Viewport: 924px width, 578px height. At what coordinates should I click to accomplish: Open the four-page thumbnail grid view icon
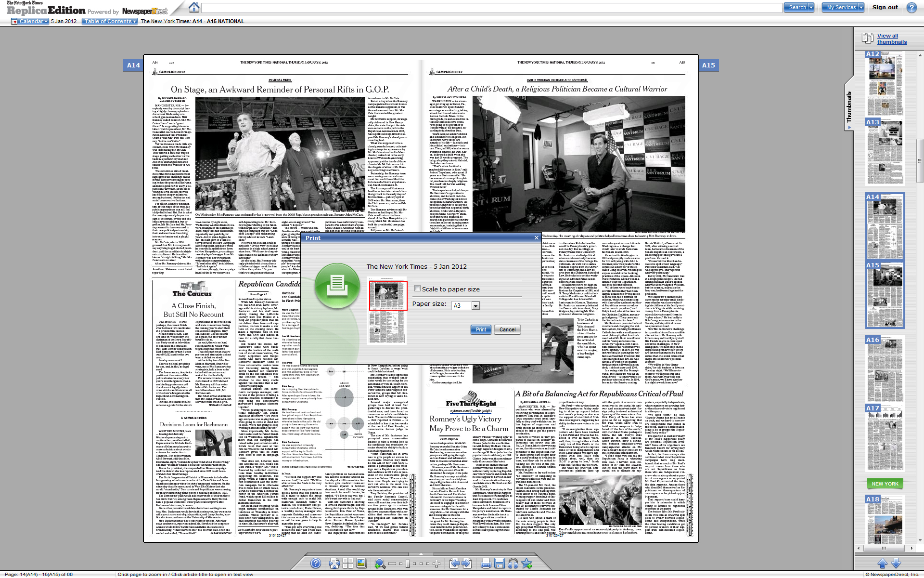(x=347, y=563)
